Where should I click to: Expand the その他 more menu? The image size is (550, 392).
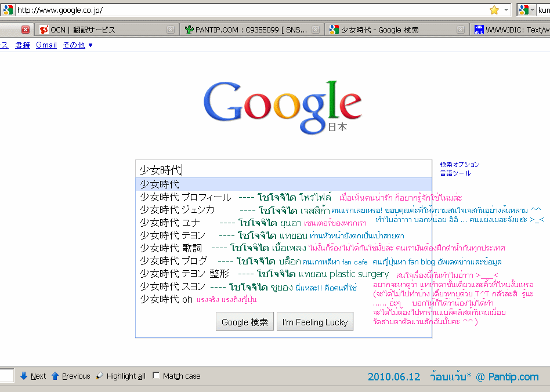[x=78, y=45]
